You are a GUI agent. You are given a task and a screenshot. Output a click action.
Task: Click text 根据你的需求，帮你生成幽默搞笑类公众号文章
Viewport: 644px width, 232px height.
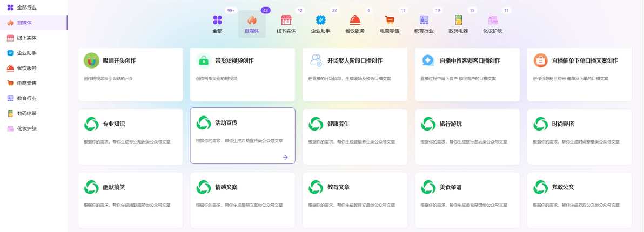point(127,205)
